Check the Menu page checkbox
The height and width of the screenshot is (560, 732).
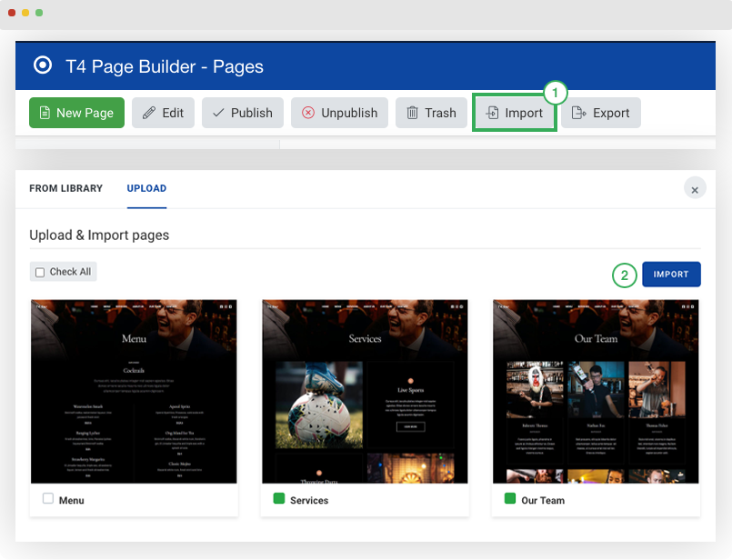[x=48, y=498]
